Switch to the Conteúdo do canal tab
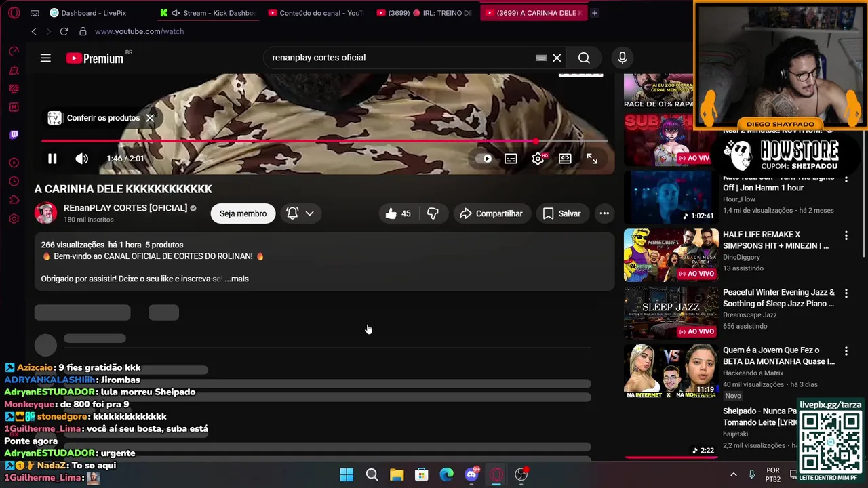 coord(316,13)
